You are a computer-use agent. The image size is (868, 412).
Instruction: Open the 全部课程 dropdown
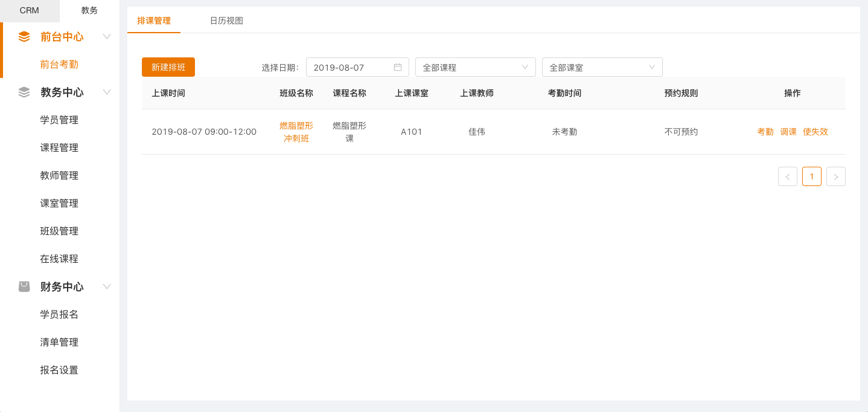[475, 67]
